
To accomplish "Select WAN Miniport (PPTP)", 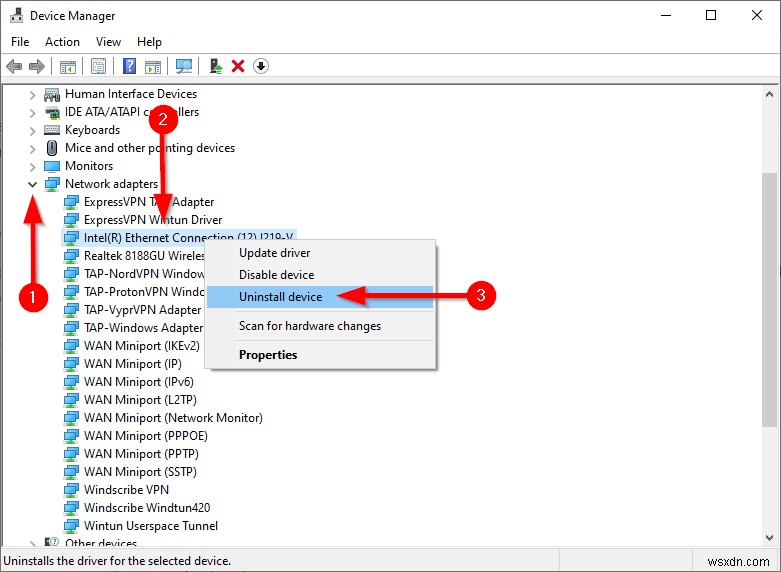I will click(141, 454).
